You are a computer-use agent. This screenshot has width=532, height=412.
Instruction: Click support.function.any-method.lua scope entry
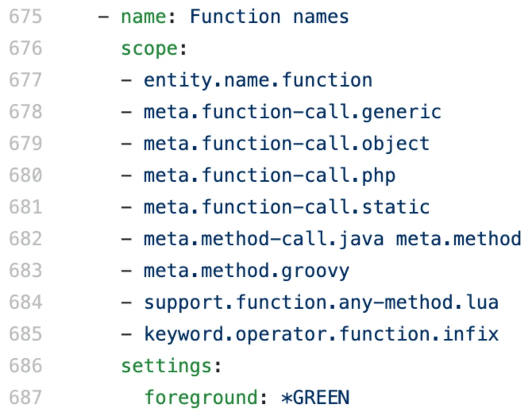pyautogui.click(x=321, y=302)
